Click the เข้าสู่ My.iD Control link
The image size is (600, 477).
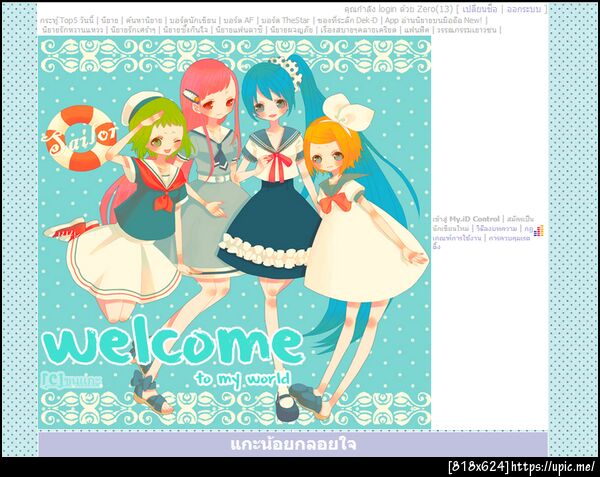point(466,219)
